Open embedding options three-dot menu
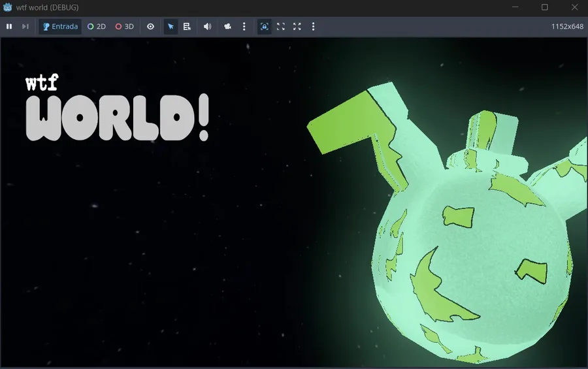The height and width of the screenshot is (369, 588). click(313, 27)
